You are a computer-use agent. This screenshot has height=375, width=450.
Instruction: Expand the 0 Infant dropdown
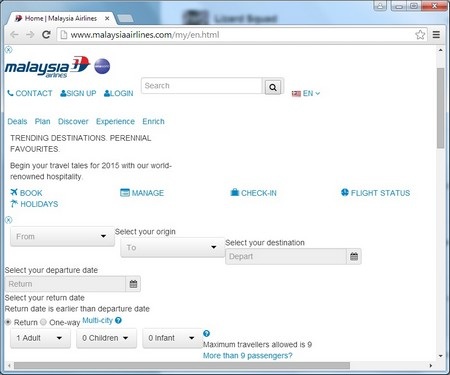click(172, 338)
